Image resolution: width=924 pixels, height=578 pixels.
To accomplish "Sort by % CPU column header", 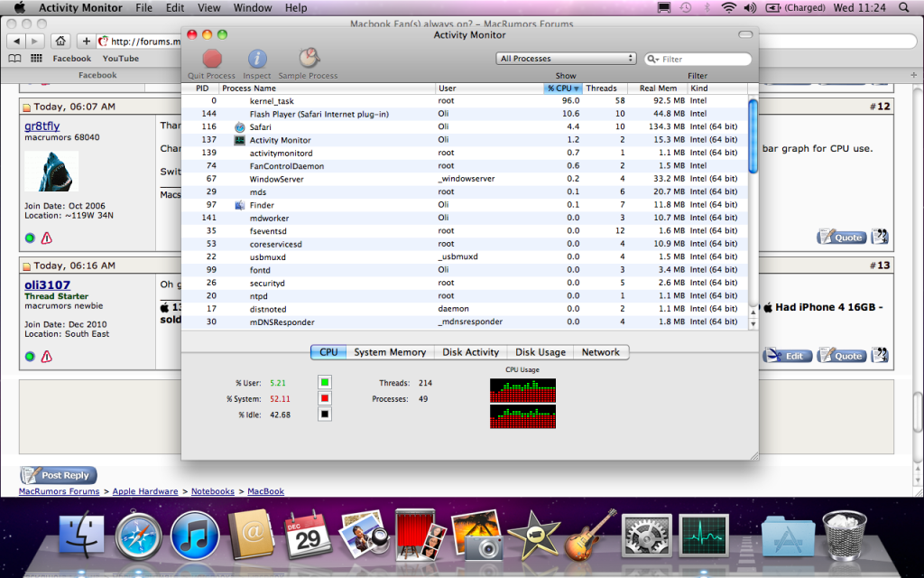I will click(x=563, y=88).
